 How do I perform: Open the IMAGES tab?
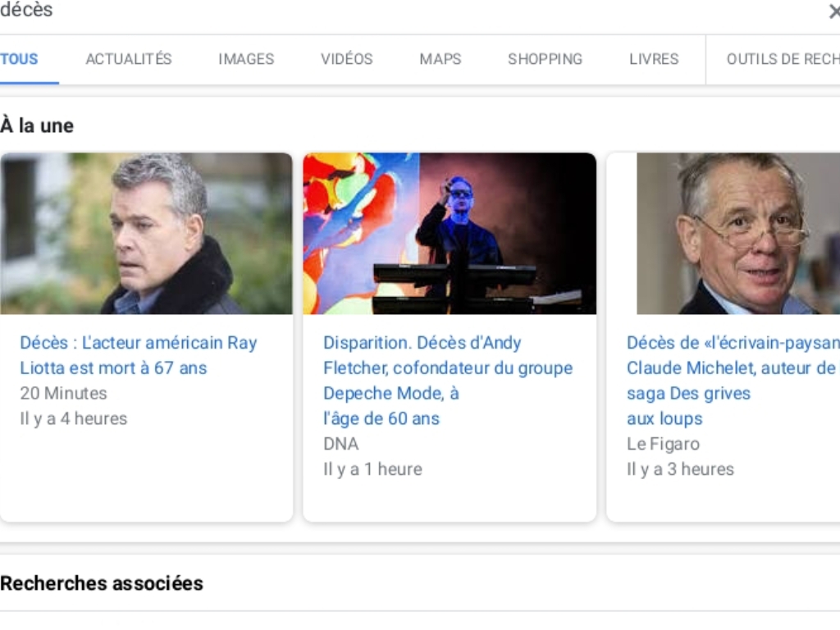pyautogui.click(x=246, y=59)
